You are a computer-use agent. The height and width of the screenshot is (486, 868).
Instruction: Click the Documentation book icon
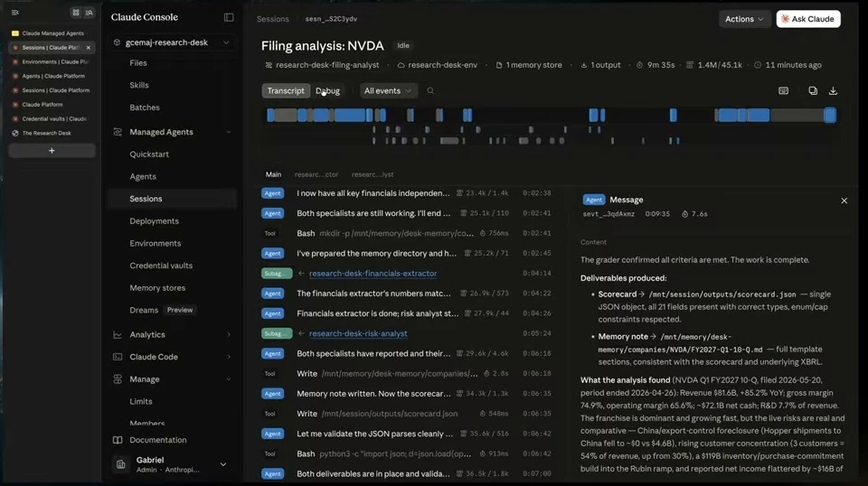coord(118,440)
